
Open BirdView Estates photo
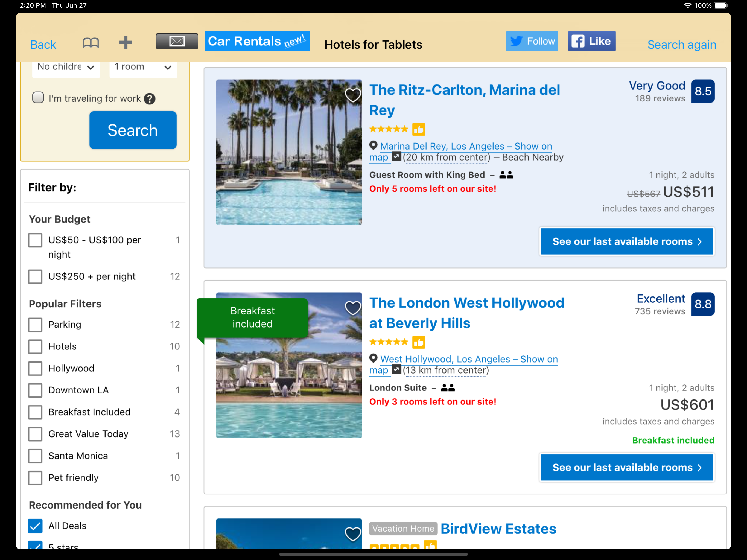pyautogui.click(x=289, y=534)
